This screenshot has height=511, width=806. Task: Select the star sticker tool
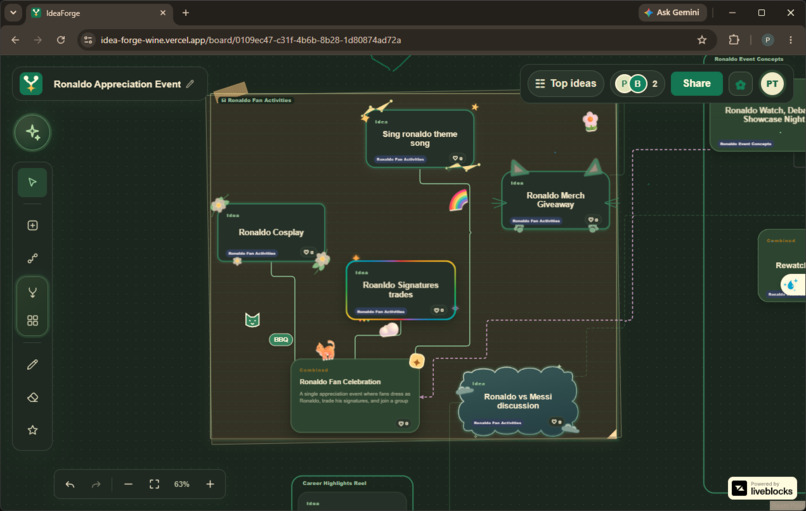click(x=32, y=430)
